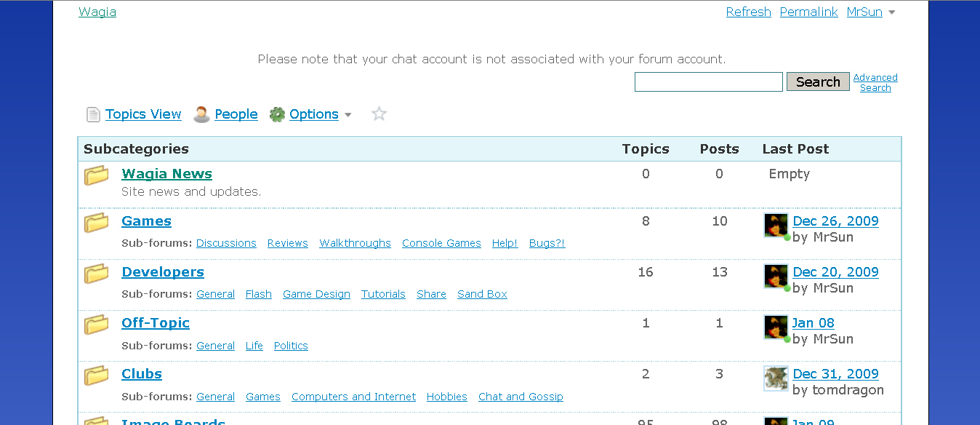Open the Walkthroughs sub-forum under Games
980x425 pixels.
coord(355,243)
